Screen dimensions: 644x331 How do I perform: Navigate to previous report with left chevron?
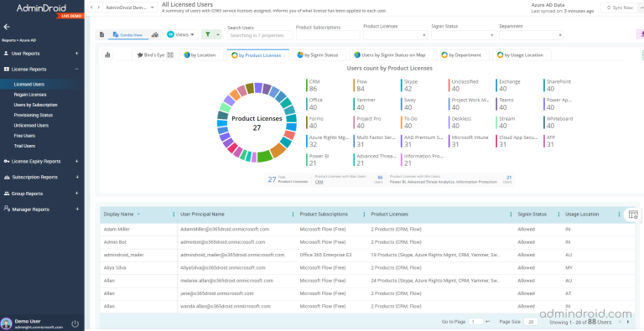click(91, 8)
